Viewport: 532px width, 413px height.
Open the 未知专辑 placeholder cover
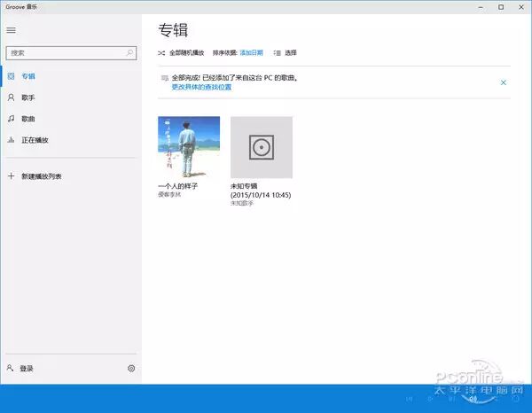[262, 147]
